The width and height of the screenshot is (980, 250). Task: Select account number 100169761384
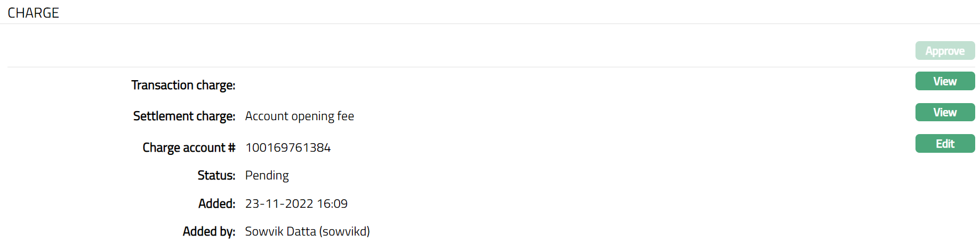[288, 148]
